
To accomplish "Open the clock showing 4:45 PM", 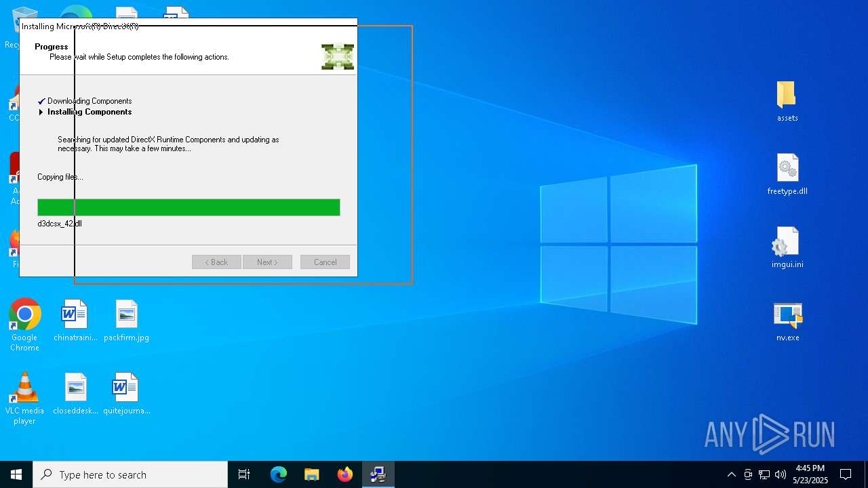I will coord(810,474).
